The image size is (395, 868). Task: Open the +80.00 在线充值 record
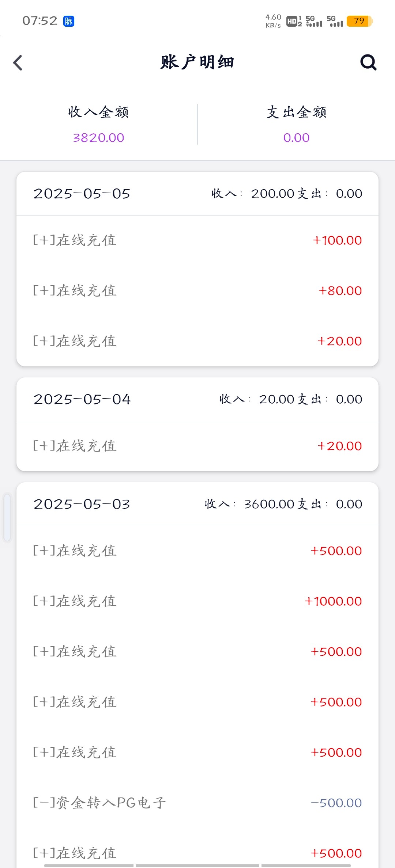click(x=197, y=291)
